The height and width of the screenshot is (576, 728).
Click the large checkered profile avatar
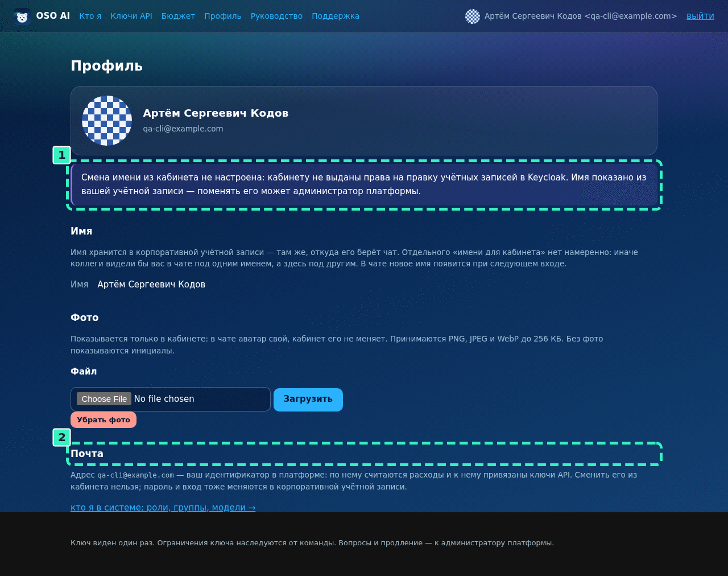107,121
